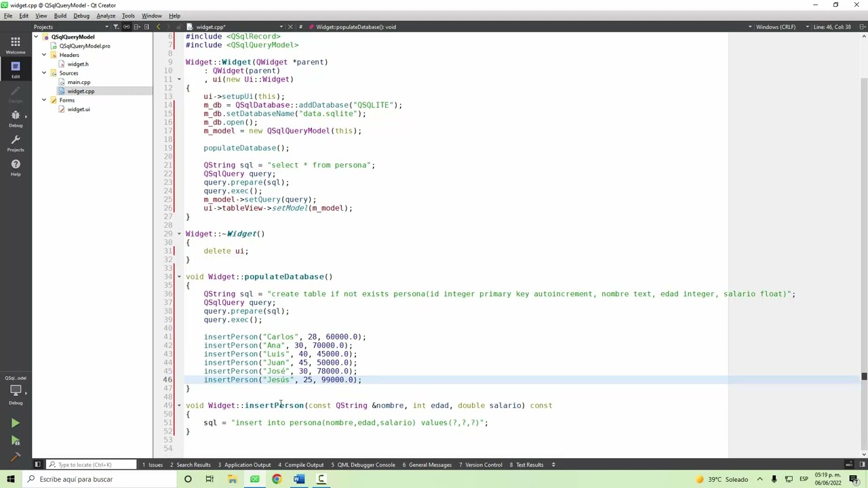Close the widget.cpp document
This screenshot has width=868, height=488.
click(290, 27)
